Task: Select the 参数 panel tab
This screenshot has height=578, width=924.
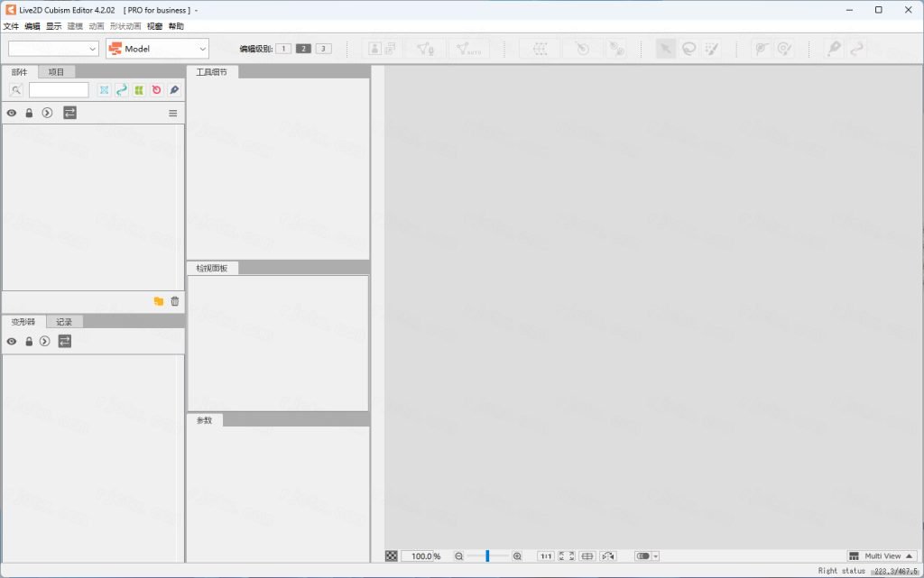Action: 205,420
